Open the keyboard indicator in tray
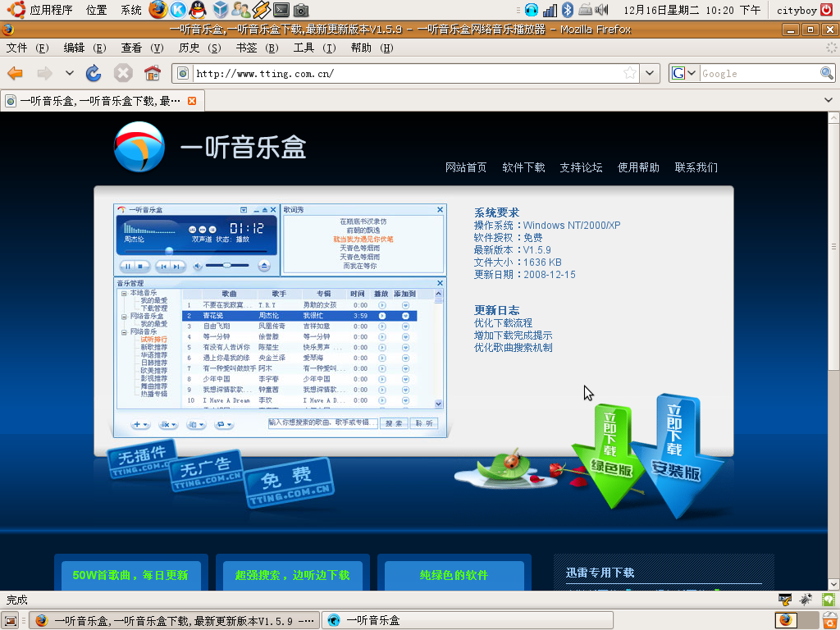 tap(585, 10)
